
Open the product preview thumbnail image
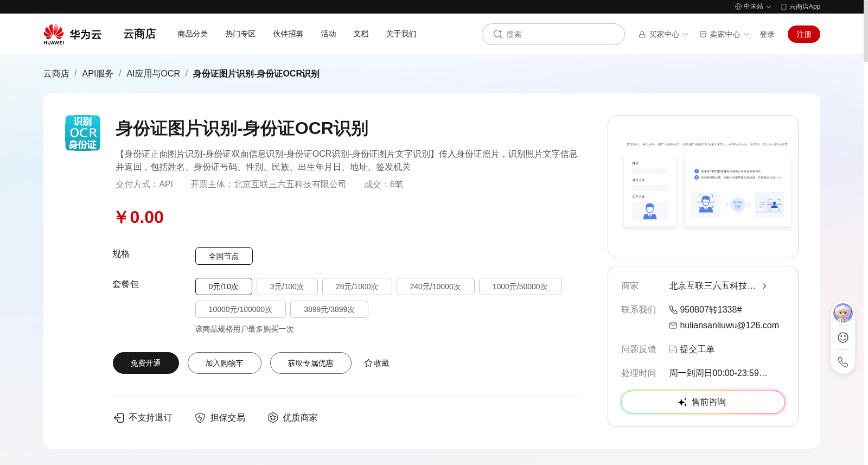pyautogui.click(x=703, y=187)
